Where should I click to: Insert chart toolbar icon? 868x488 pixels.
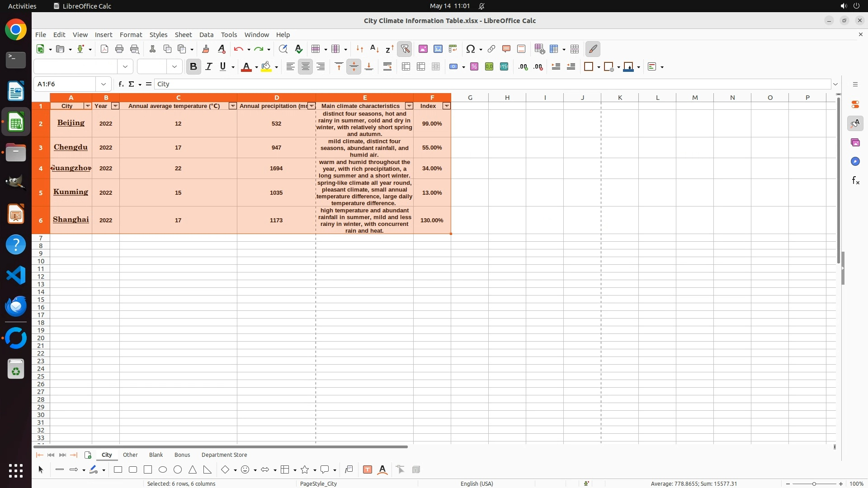(x=438, y=49)
